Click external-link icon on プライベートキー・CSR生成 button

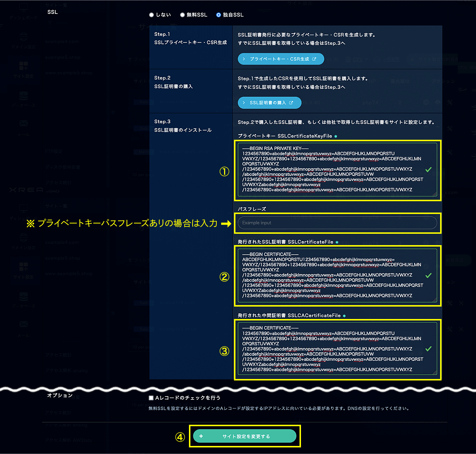click(x=314, y=59)
